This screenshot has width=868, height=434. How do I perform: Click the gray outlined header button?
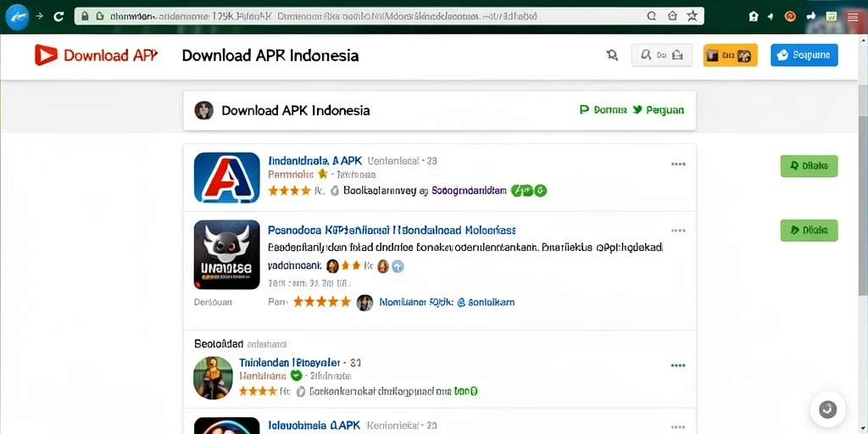coord(661,55)
